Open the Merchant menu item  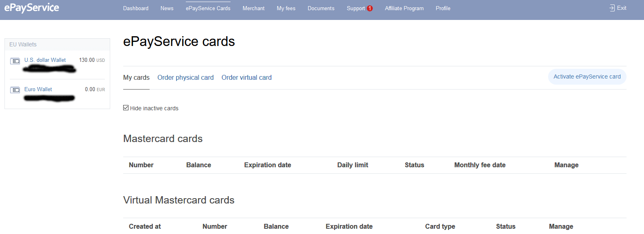pos(254,8)
